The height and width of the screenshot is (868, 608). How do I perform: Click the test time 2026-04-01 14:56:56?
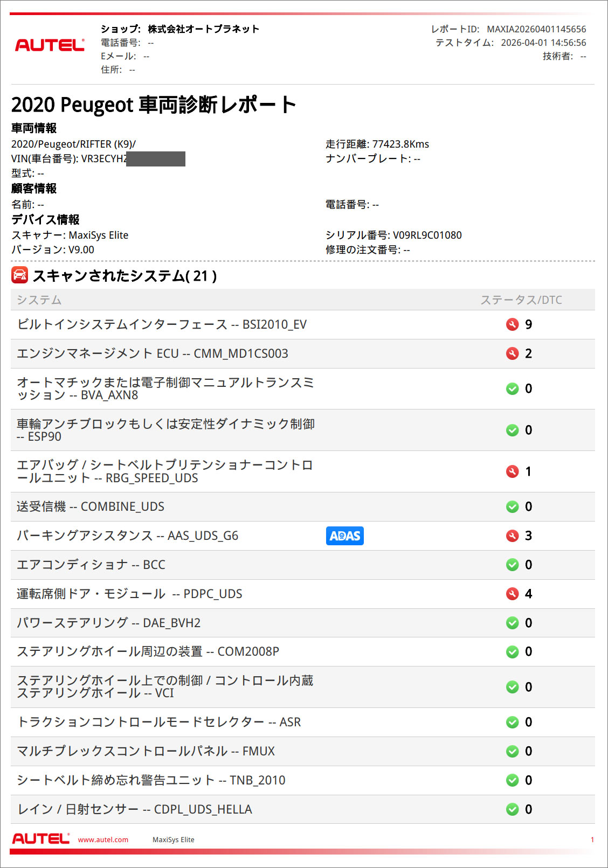pyautogui.click(x=543, y=43)
